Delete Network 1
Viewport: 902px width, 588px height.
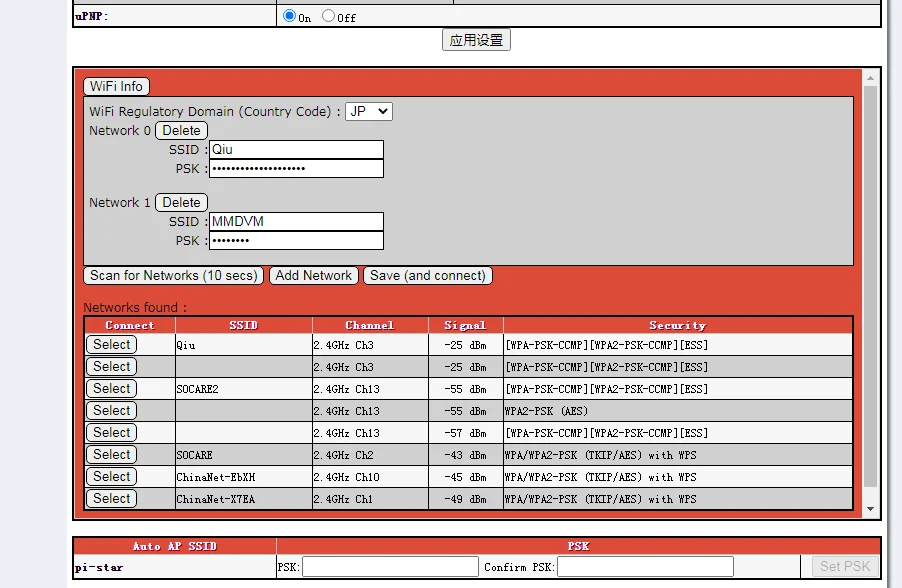(181, 203)
